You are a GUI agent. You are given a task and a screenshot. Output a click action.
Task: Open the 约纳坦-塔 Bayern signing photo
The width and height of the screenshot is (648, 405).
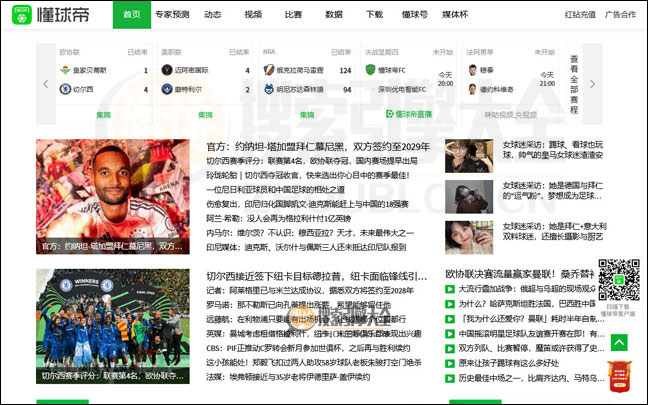(x=113, y=196)
